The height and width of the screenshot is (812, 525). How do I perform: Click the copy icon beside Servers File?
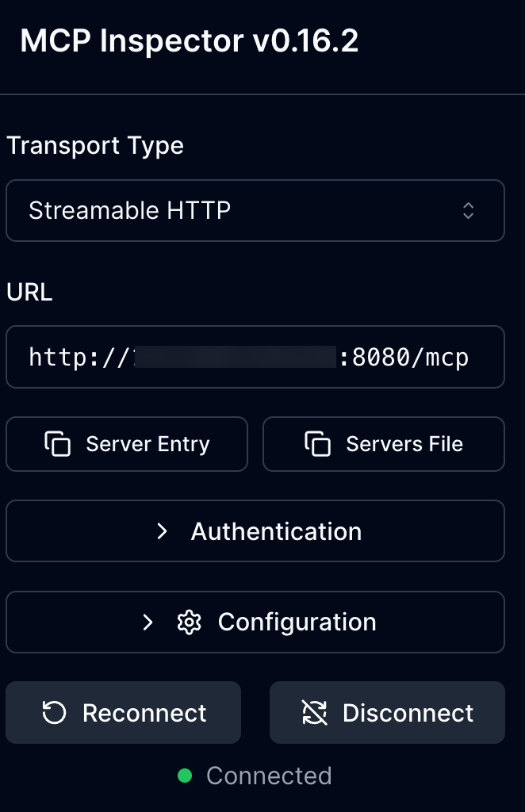[x=317, y=444]
